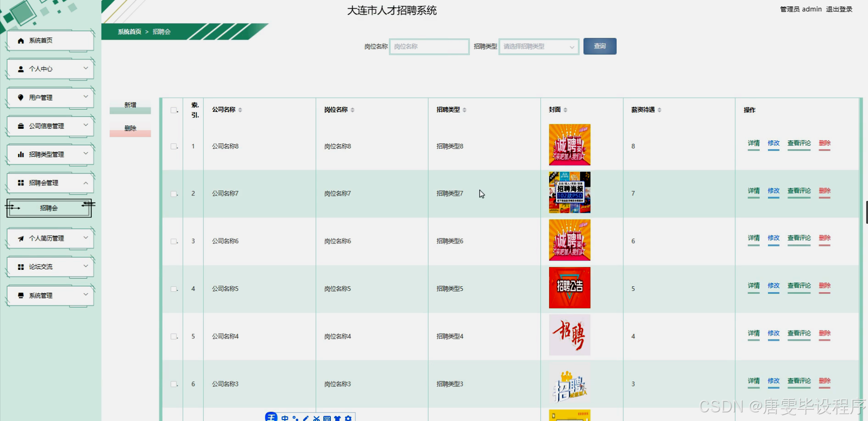Click the bar chart icon beside 招聘类型管理
Screen dimensions: 868x421
coord(21,154)
